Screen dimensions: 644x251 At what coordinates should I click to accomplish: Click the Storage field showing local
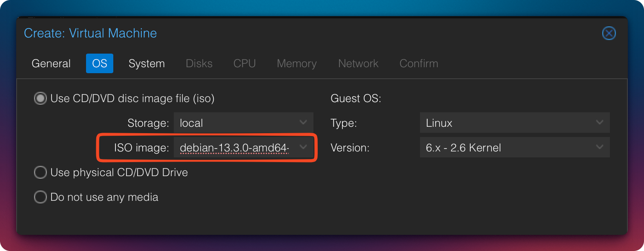[234, 123]
